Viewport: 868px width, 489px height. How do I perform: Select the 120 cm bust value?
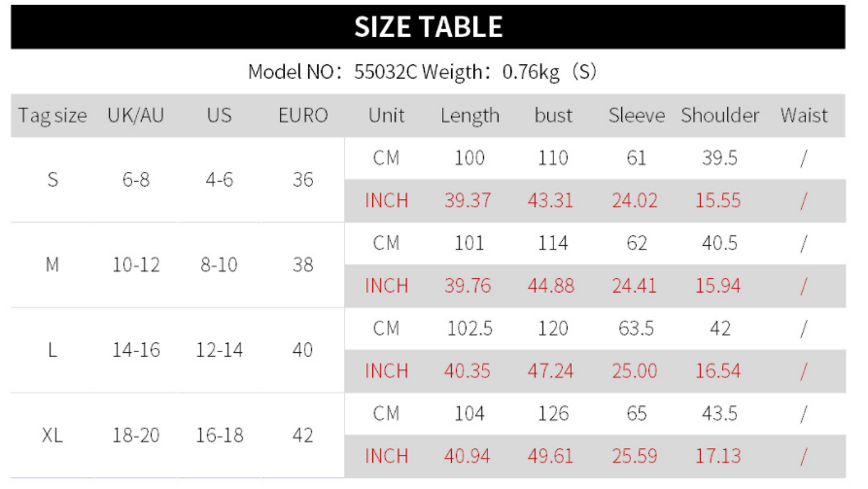553,329
